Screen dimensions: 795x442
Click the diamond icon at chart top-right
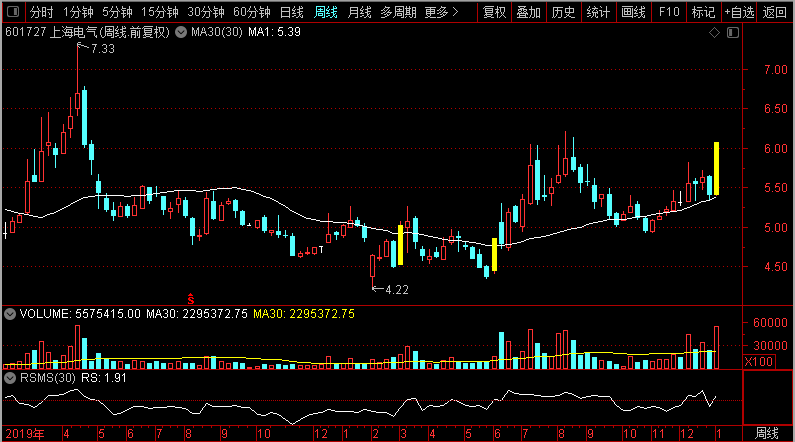714,33
